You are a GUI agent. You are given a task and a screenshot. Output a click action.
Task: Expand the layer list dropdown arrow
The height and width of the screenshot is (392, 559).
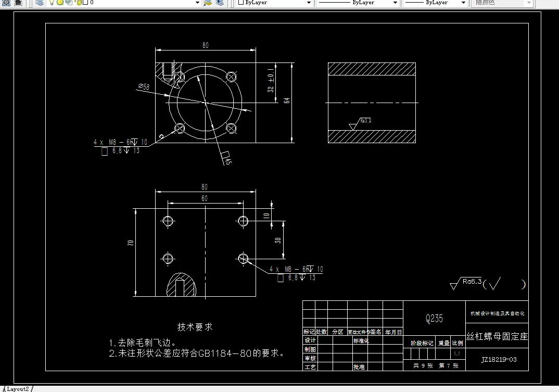[197, 3]
